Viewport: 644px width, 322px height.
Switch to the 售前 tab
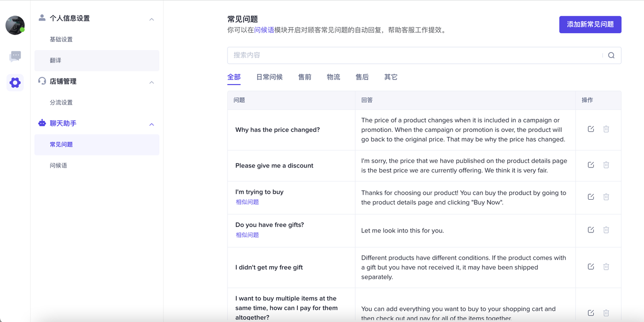304,77
